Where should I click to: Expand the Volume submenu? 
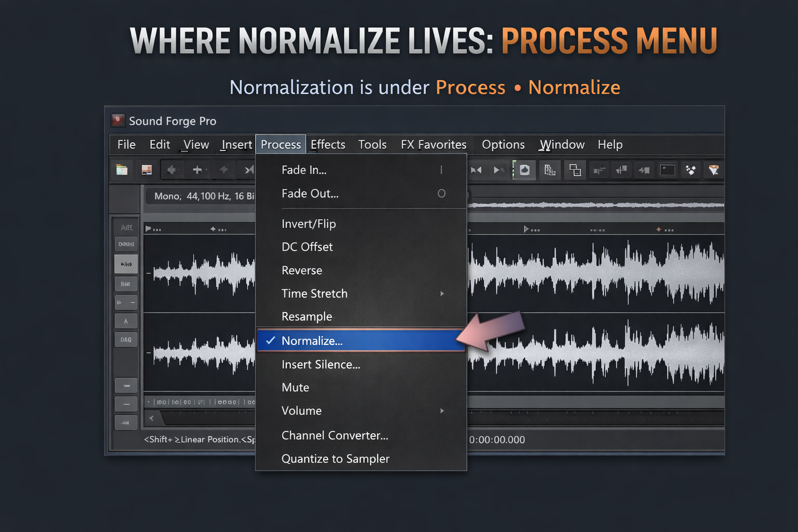pyautogui.click(x=442, y=411)
